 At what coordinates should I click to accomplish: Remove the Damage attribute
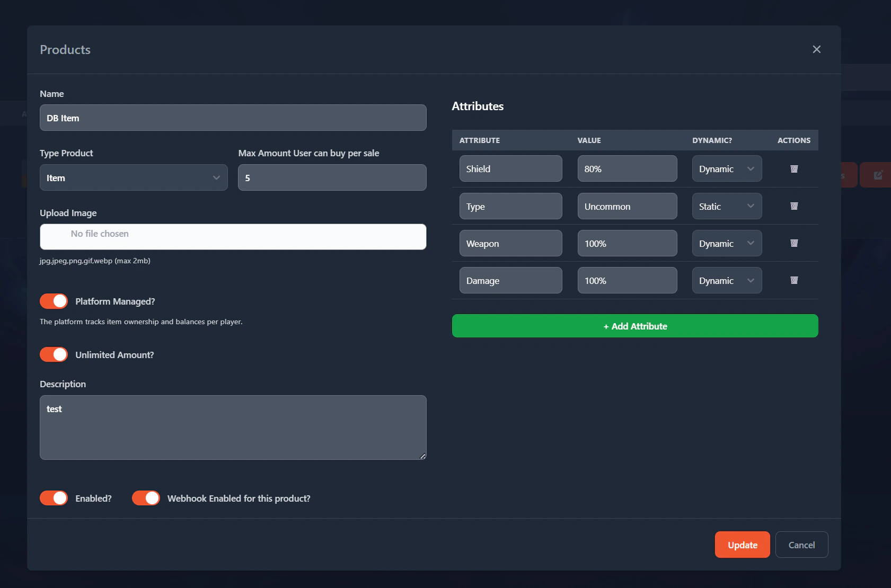pos(793,280)
